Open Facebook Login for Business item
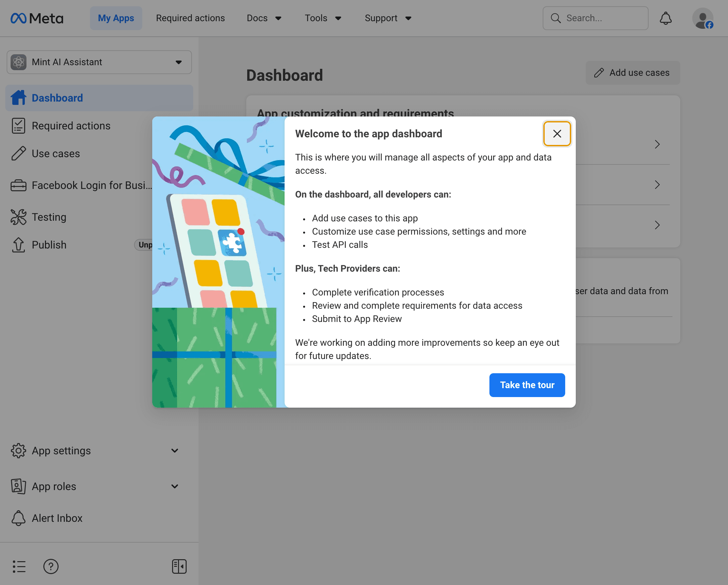728x585 pixels. [82, 185]
